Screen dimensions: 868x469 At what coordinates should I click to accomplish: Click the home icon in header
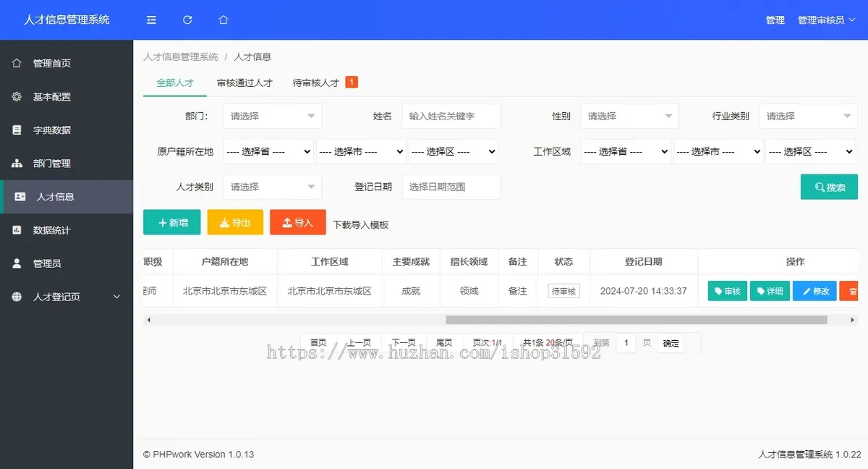point(224,20)
